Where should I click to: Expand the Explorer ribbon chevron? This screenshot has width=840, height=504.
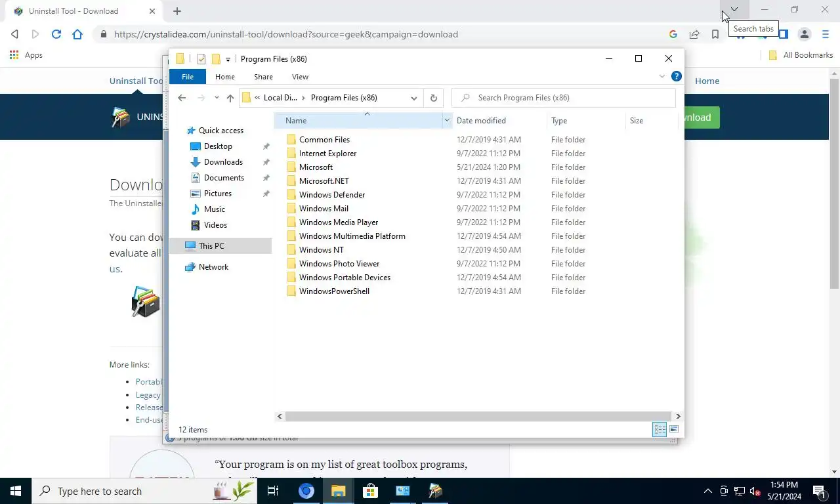(661, 77)
